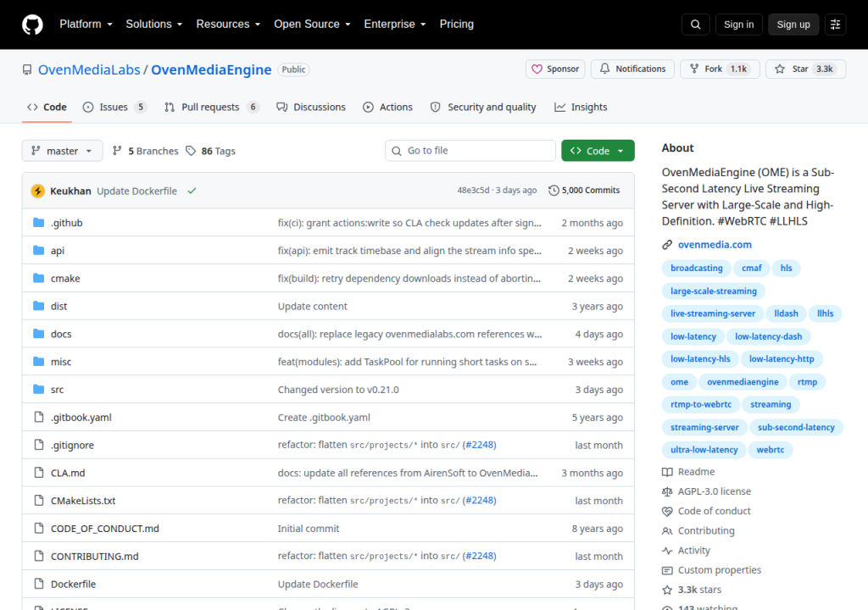Click the commits history clock icon
Screen dimensions: 868x610
tap(554, 191)
